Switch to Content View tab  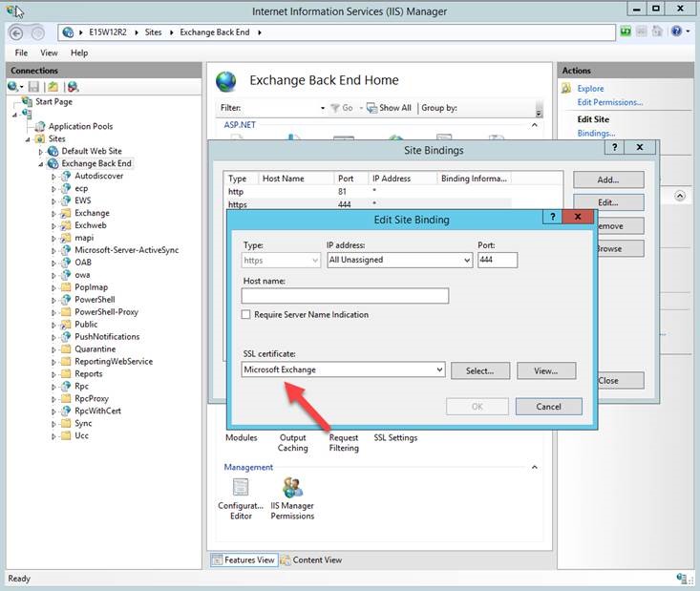[x=311, y=559]
